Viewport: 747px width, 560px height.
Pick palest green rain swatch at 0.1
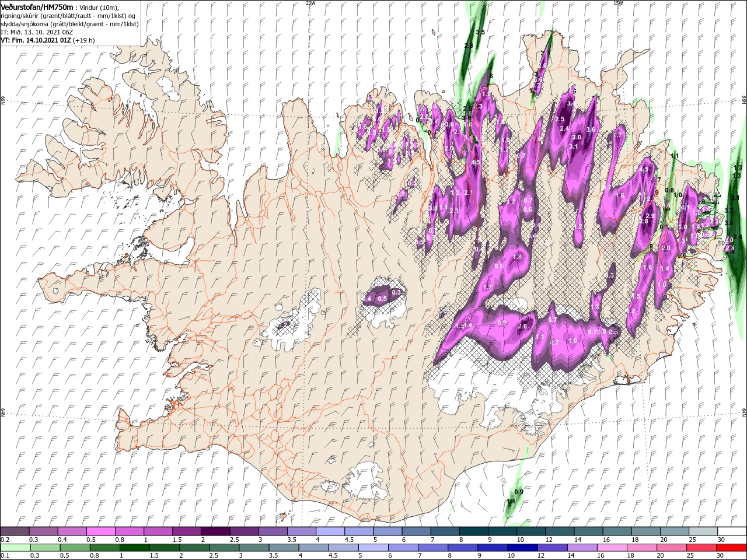[15, 548]
